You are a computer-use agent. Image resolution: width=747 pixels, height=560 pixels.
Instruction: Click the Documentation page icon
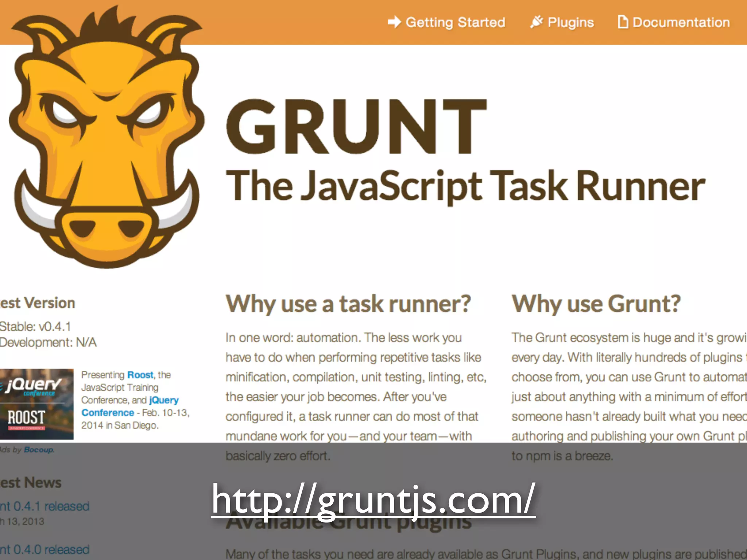[623, 22]
